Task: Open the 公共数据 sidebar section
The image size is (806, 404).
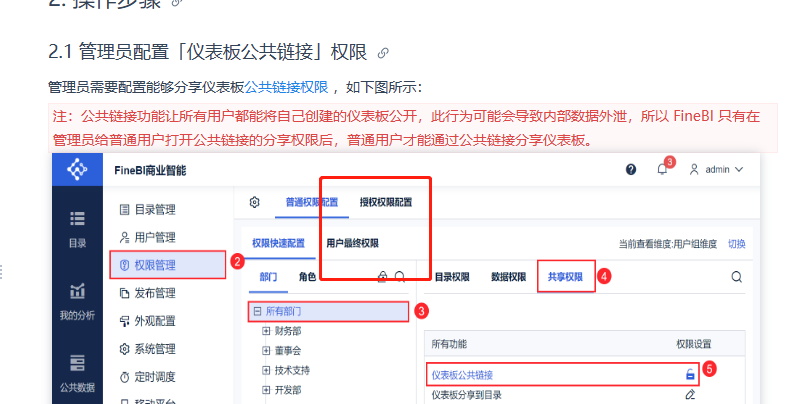Action: coord(77,374)
